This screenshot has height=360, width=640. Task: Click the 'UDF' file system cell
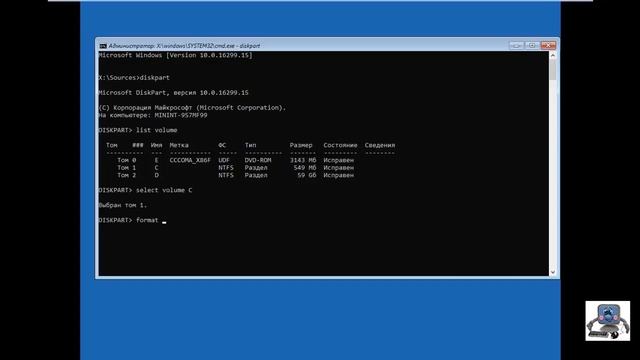pos(224,160)
